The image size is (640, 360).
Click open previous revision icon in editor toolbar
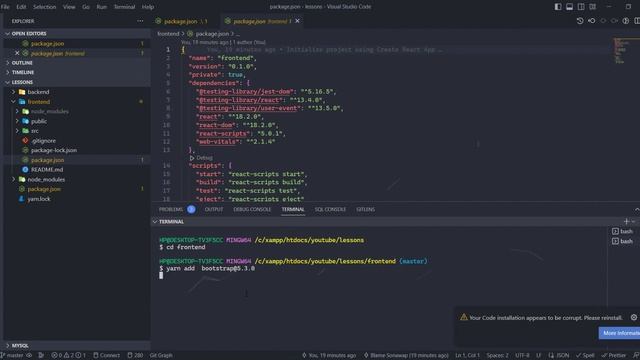(591, 21)
